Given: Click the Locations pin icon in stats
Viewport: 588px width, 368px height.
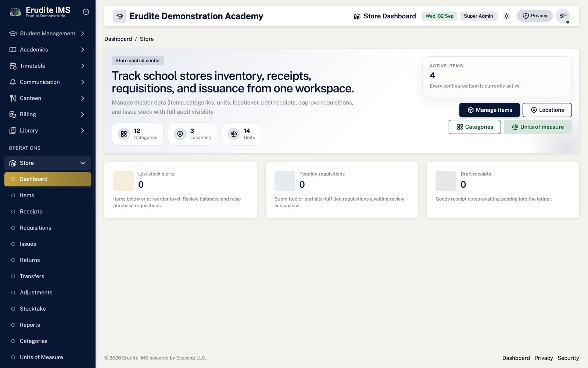Looking at the screenshot, I should point(180,134).
